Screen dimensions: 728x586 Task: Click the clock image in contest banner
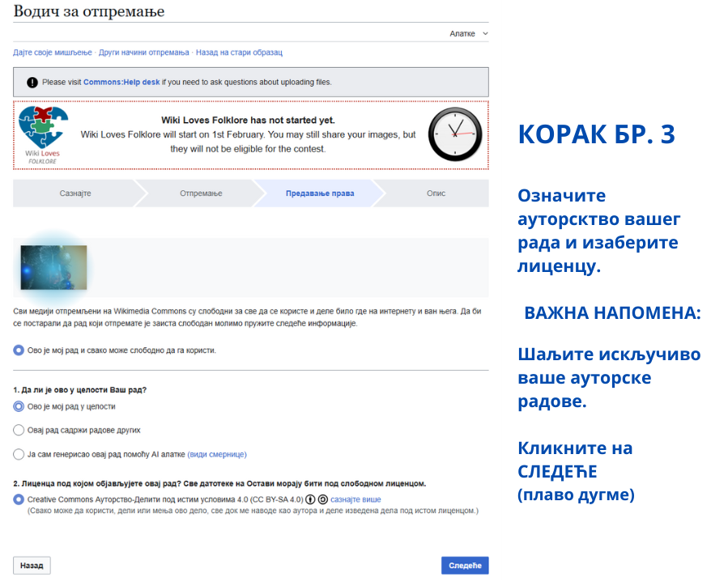(x=454, y=135)
